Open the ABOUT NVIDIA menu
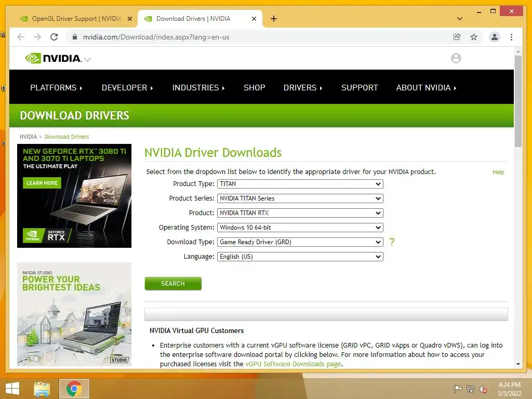Viewport: 532px width, 399px height. pyautogui.click(x=426, y=87)
